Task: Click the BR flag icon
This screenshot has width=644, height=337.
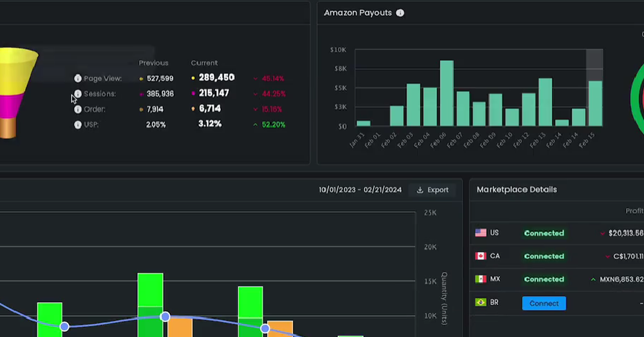Action: click(480, 302)
